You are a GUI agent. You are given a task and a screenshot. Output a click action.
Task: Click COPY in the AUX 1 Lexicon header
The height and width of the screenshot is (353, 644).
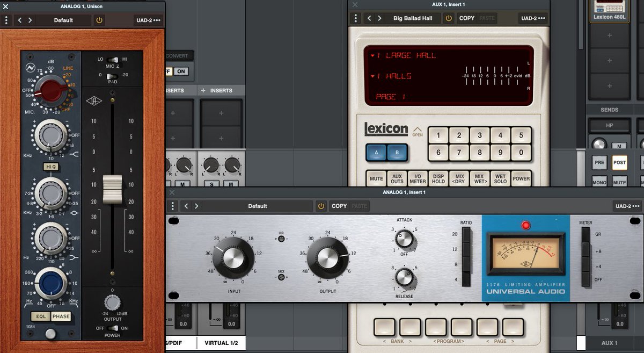pyautogui.click(x=467, y=18)
